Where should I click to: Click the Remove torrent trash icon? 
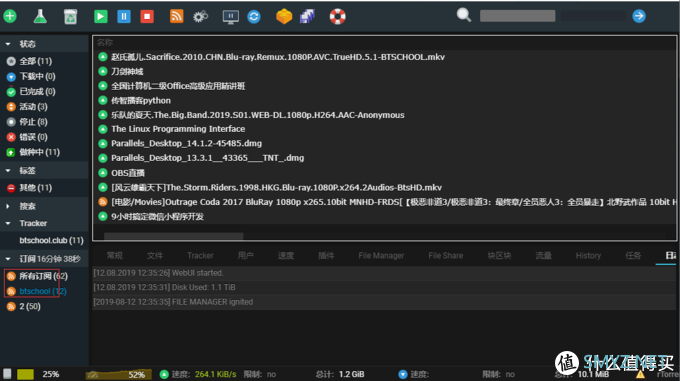(x=70, y=16)
